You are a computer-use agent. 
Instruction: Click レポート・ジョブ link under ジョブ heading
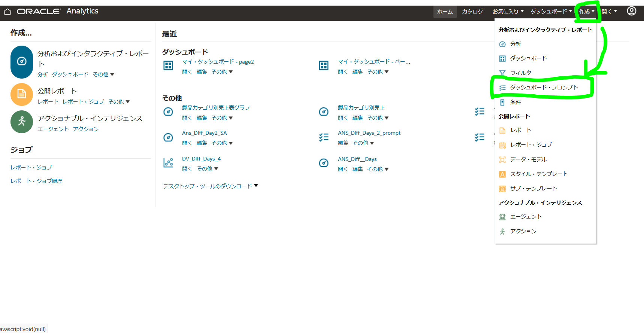pyautogui.click(x=31, y=168)
